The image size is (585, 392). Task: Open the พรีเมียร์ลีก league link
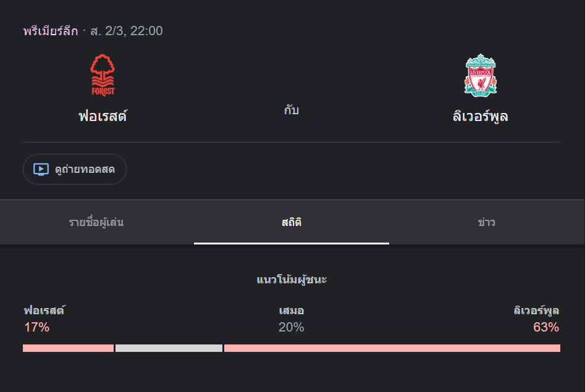tap(51, 31)
